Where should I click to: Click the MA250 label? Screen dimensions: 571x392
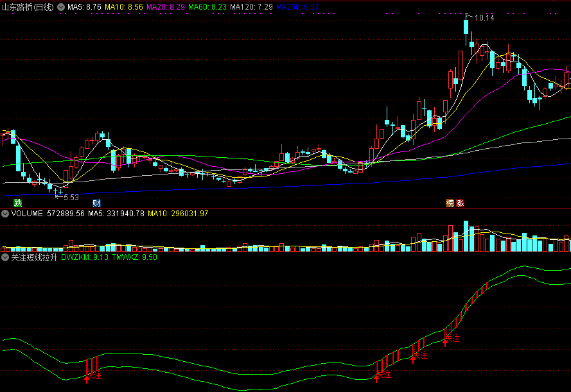pos(297,7)
